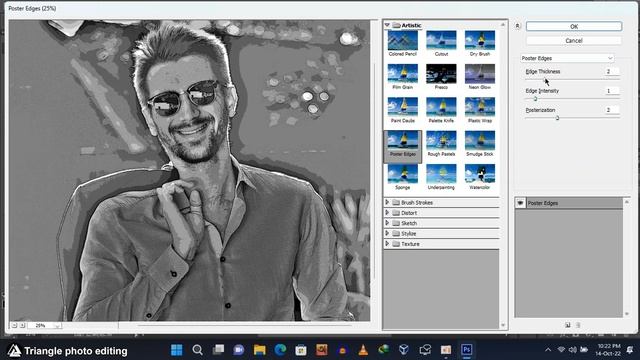The height and width of the screenshot is (360, 640).
Task: Click the filter list scrollbar up arrow
Action: (503, 25)
